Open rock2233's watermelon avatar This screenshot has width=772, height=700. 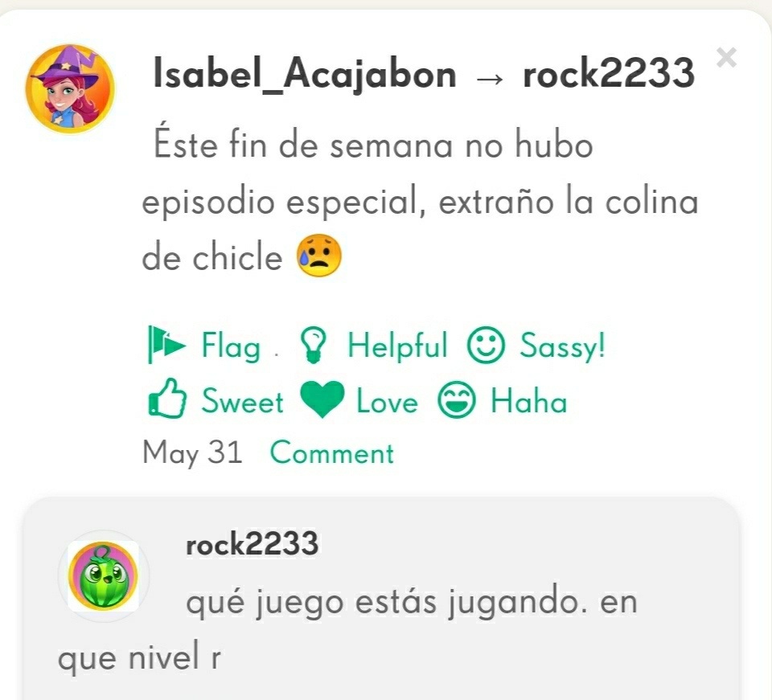[104, 576]
